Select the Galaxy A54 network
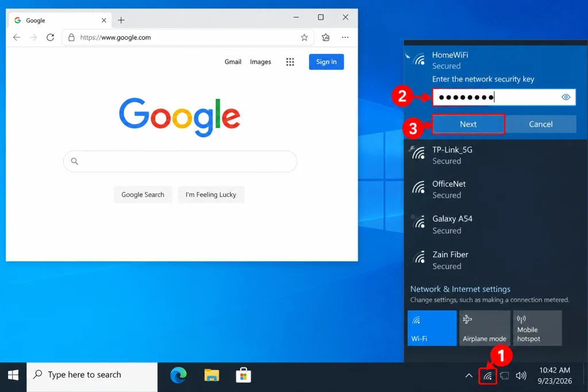This screenshot has width=588, height=392. tap(496, 224)
